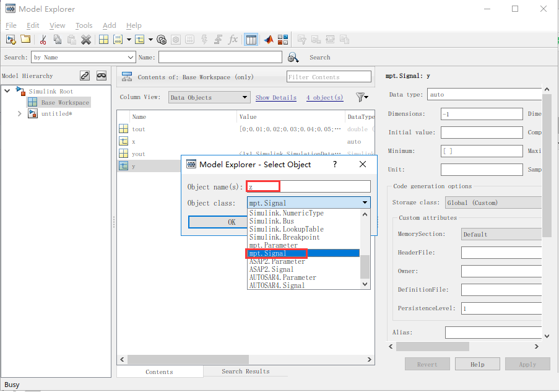The width and height of the screenshot is (559, 392).
Task: Click the Delete X toolbar icon
Action: click(86, 40)
